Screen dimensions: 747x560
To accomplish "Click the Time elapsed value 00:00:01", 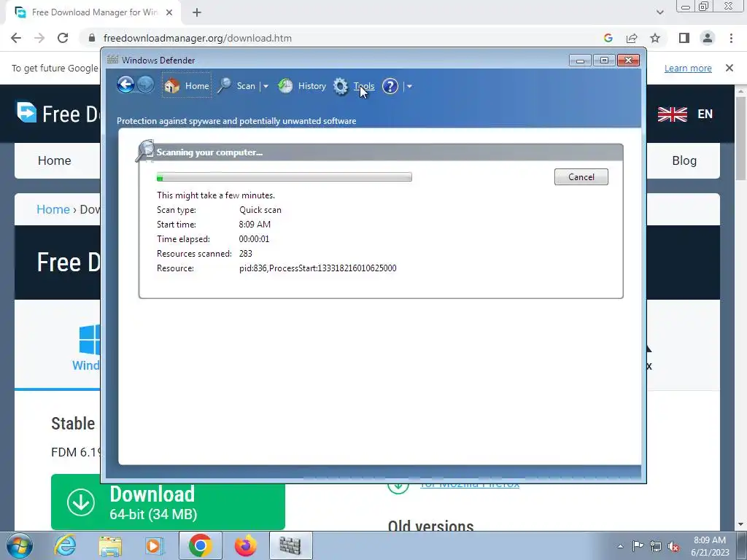I will pos(254,239).
